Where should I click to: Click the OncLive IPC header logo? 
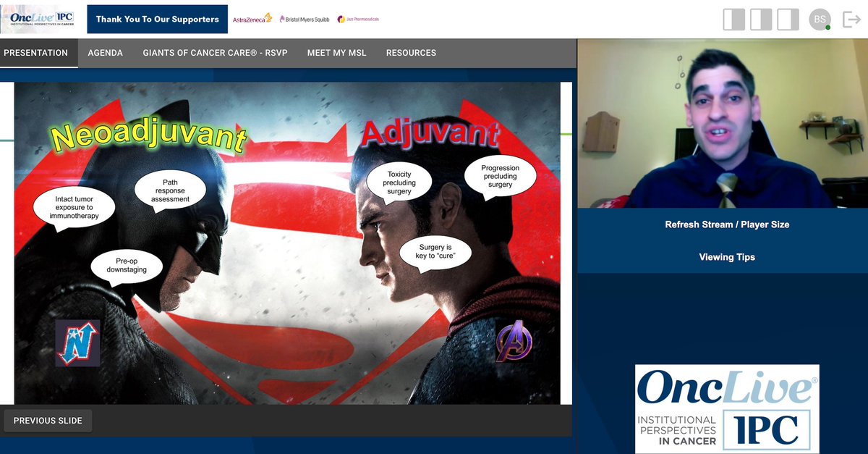42,18
